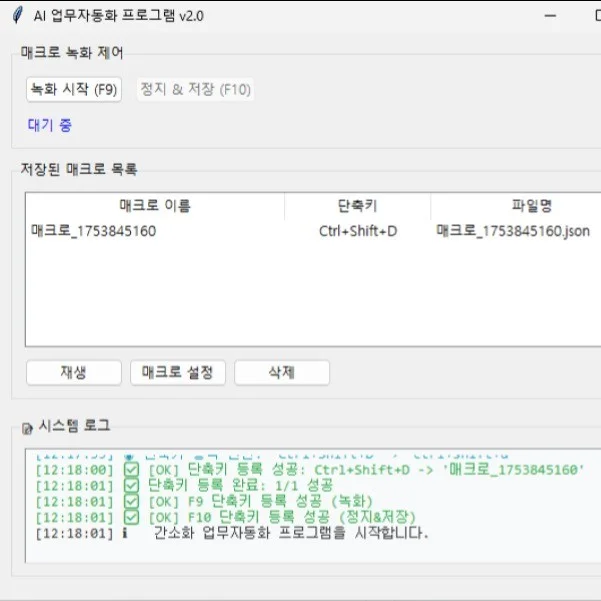Sort by 매크로 이름 column header

coord(155,206)
